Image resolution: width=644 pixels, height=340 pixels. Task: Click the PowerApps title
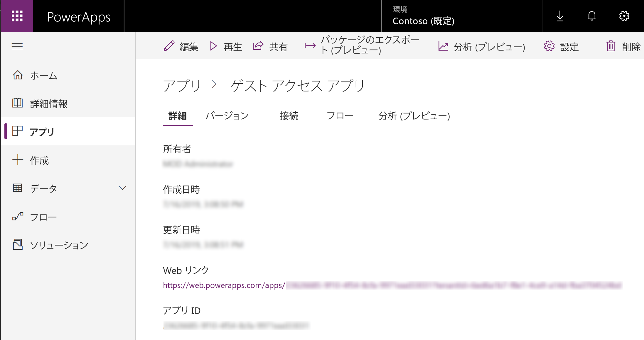point(79,17)
